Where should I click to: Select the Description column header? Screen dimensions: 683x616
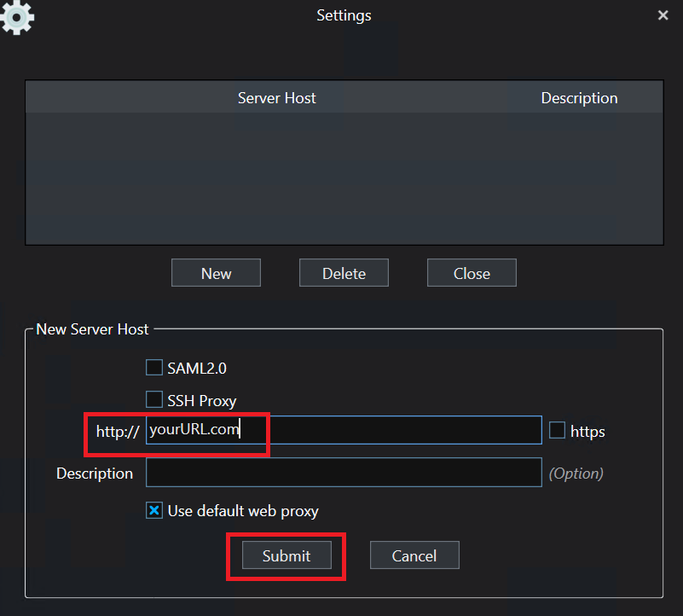pos(579,97)
